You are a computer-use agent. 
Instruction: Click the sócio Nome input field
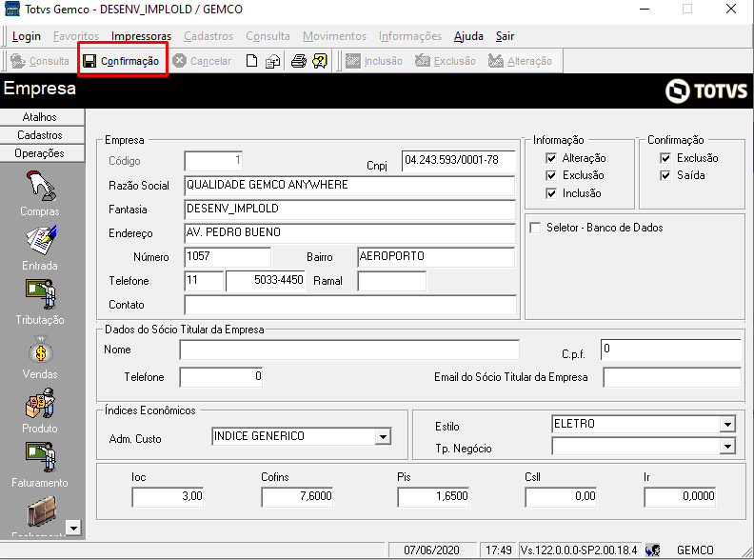[349, 350]
